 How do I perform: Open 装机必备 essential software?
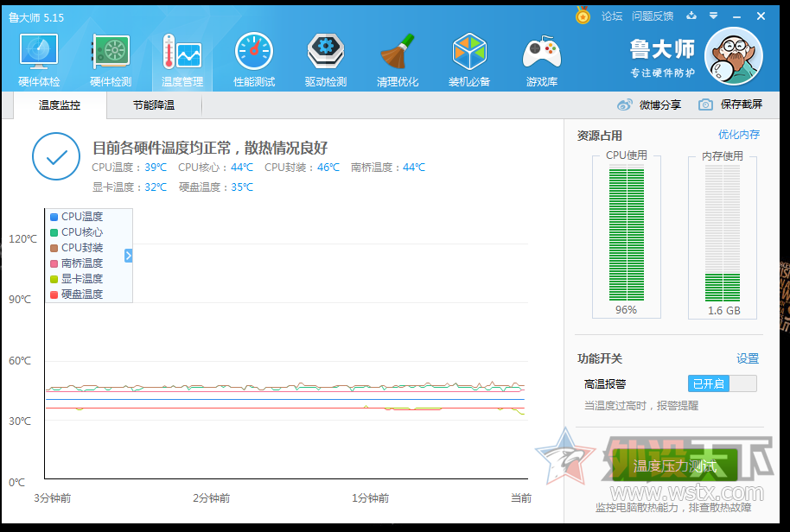coord(469,60)
